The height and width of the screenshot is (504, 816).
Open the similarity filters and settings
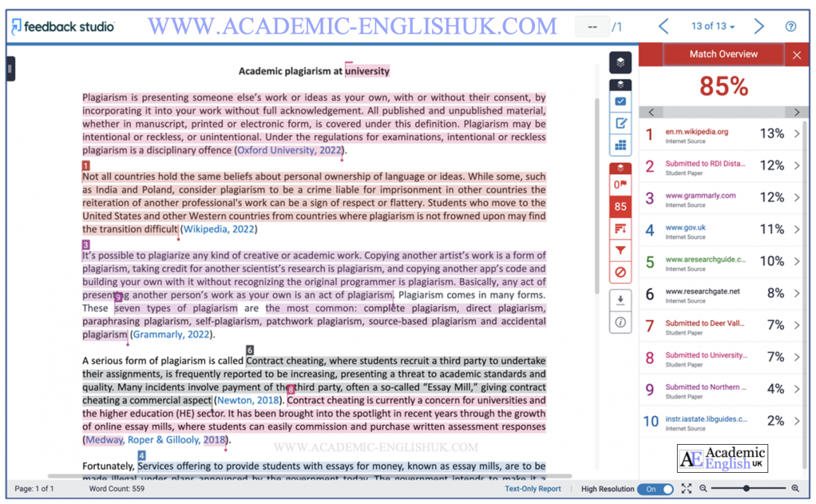(x=620, y=228)
